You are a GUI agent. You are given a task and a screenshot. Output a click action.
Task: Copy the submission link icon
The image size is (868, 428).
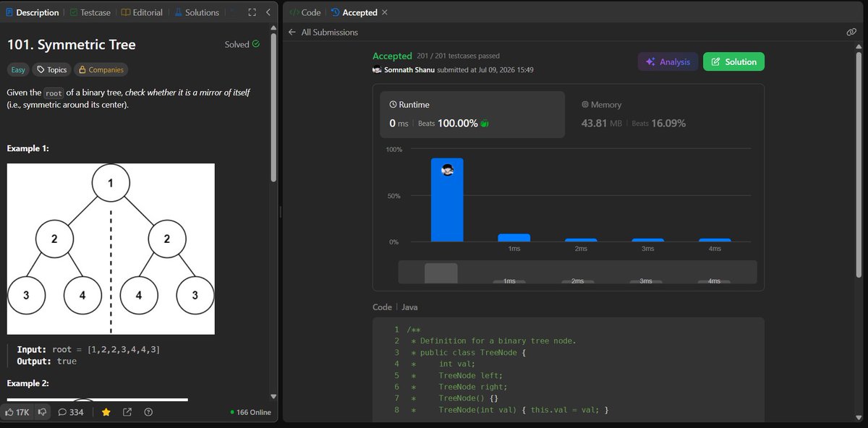pyautogui.click(x=851, y=33)
